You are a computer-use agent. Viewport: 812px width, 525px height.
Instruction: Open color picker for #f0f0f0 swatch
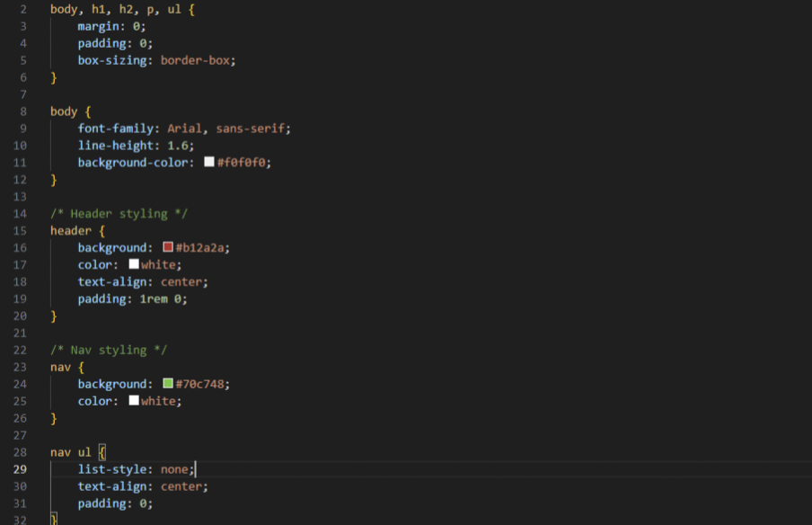click(x=209, y=162)
